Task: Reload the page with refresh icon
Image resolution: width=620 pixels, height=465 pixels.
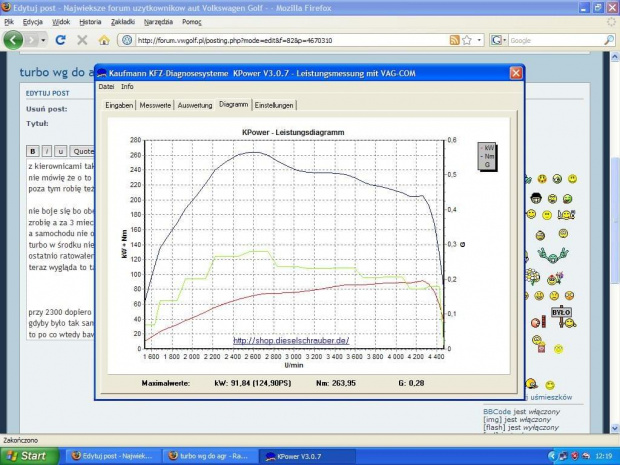Action: (x=60, y=40)
